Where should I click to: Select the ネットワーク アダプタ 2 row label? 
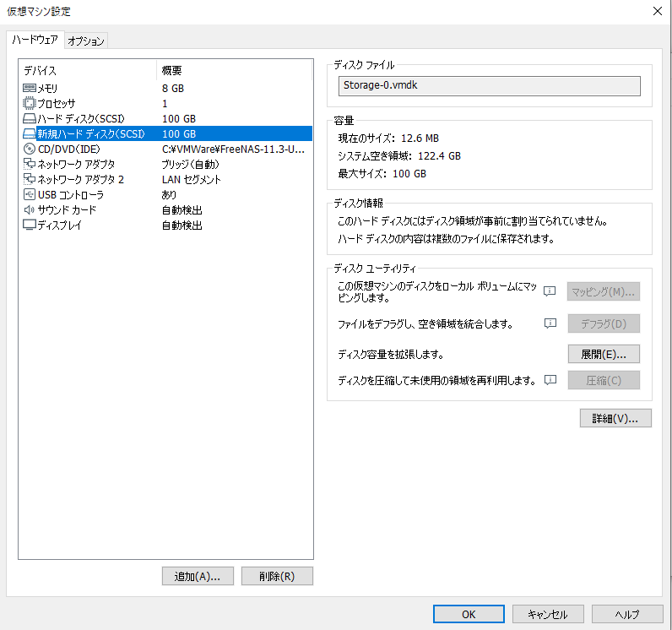[x=80, y=179]
